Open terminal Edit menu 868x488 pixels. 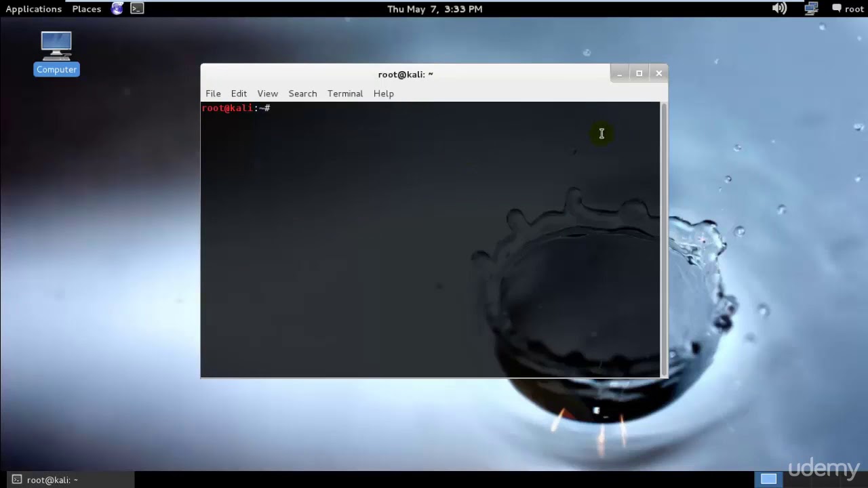coord(239,94)
